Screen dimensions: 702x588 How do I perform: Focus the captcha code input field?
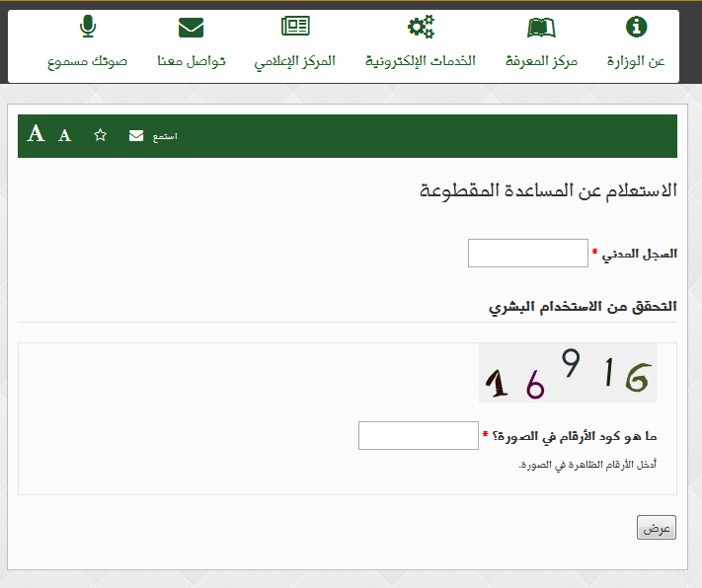(x=419, y=435)
